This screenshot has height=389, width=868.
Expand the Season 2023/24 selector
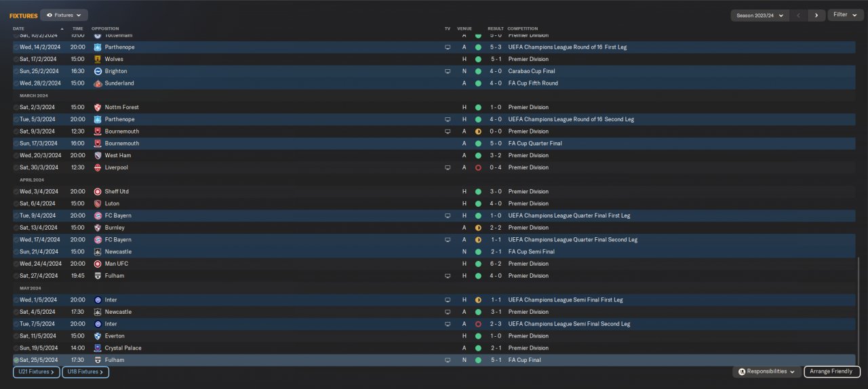[x=759, y=15]
